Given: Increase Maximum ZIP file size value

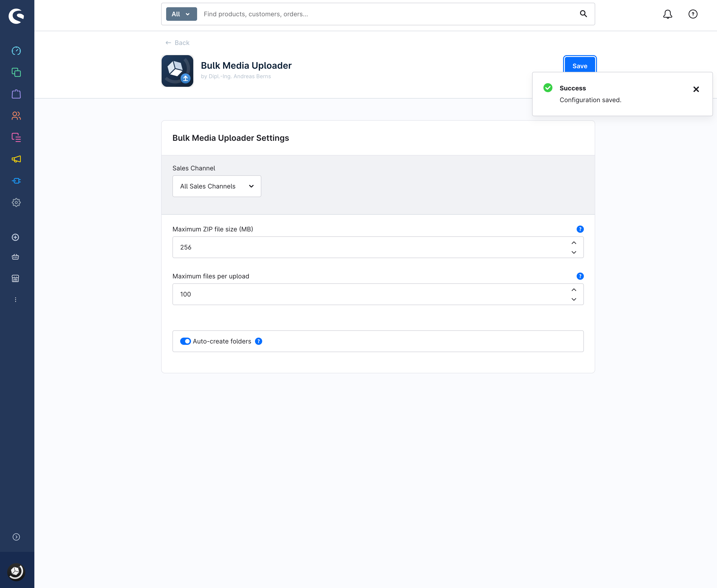Looking at the screenshot, I should pos(574,243).
